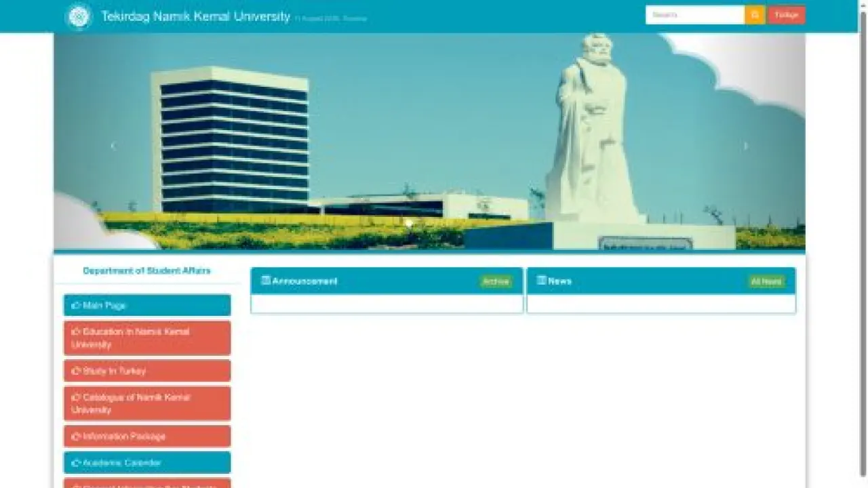The image size is (868, 488).
Task: Focus the Search text field
Action: click(x=695, y=15)
